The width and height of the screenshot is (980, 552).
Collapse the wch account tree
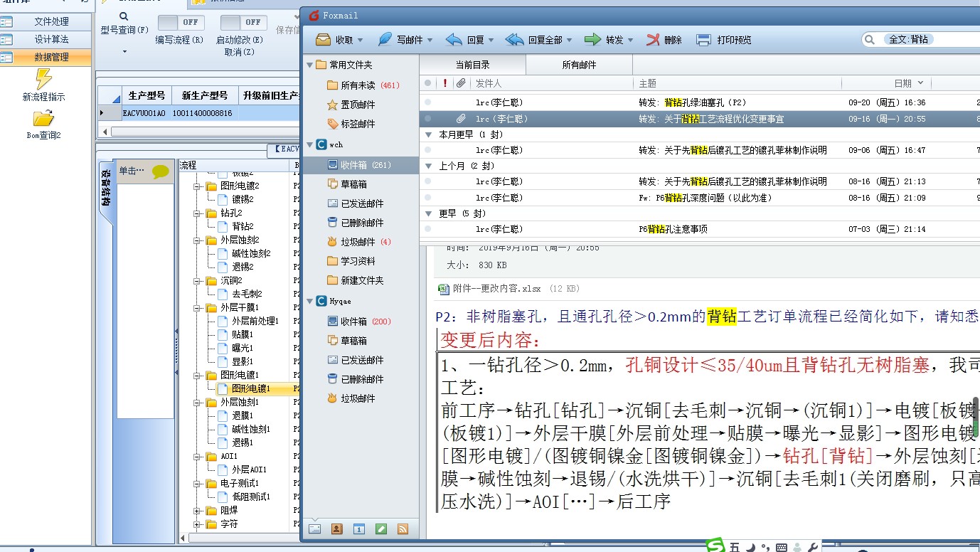(x=310, y=144)
